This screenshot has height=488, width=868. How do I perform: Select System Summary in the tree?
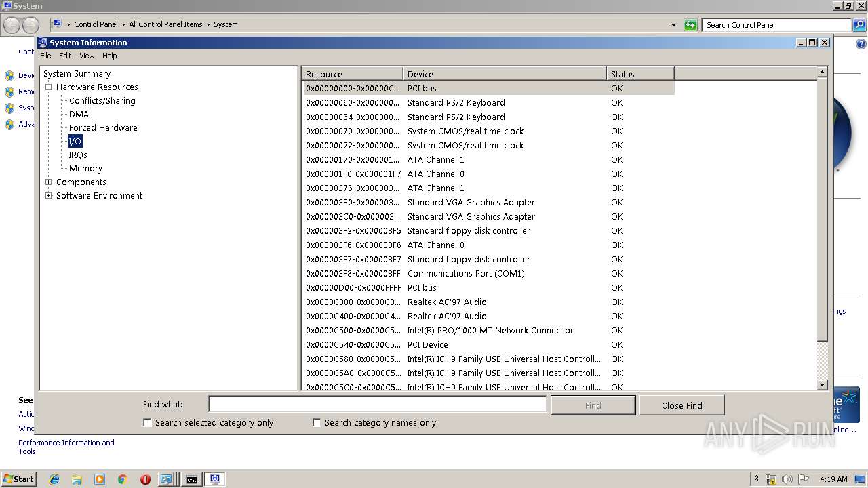(x=77, y=74)
